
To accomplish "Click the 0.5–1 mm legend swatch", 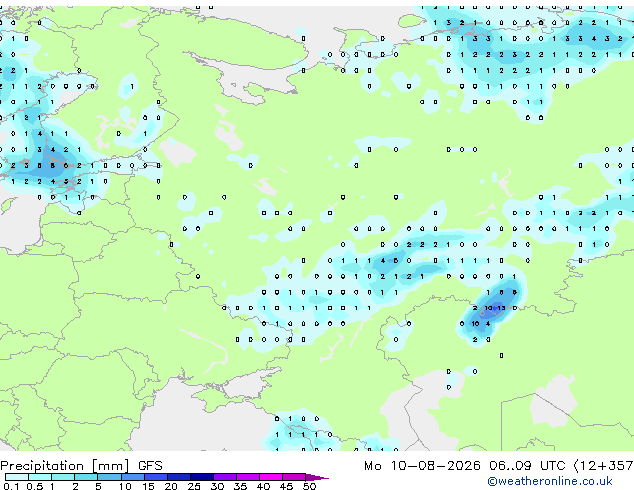I will click(40, 477).
